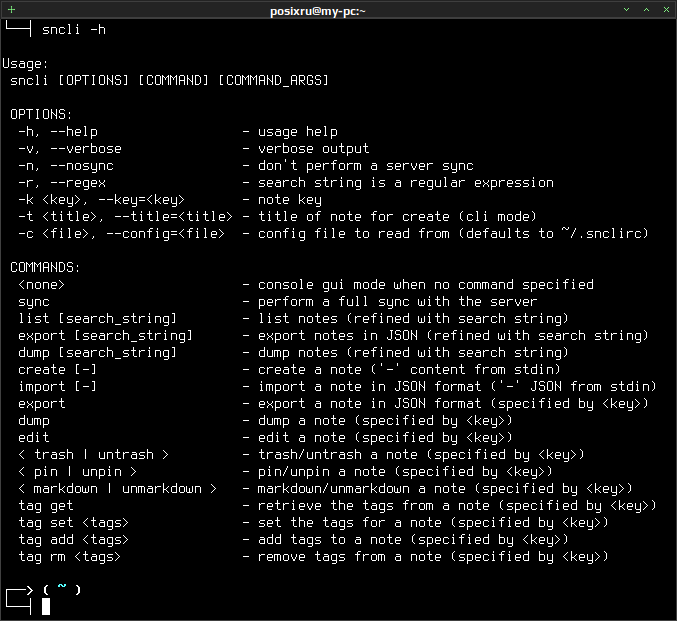Viewport: 677px width, 621px height.
Task: Click the 'tag get' command
Action: tap(46, 505)
